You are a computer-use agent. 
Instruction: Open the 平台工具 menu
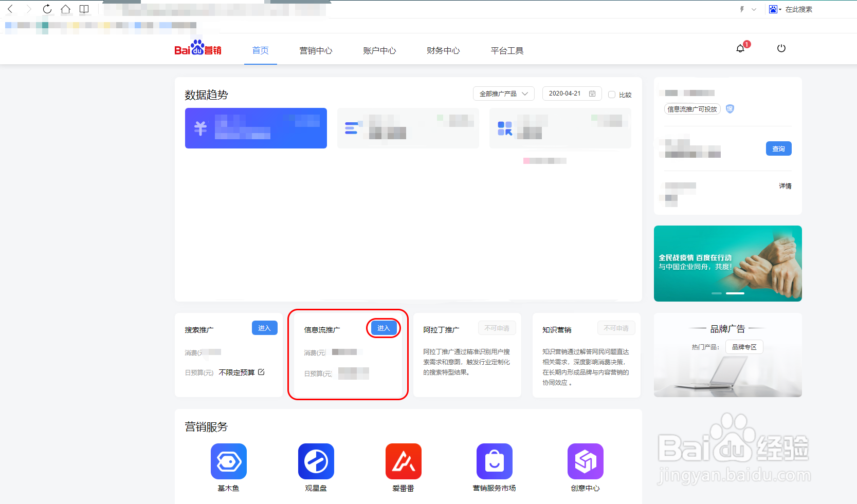click(507, 50)
